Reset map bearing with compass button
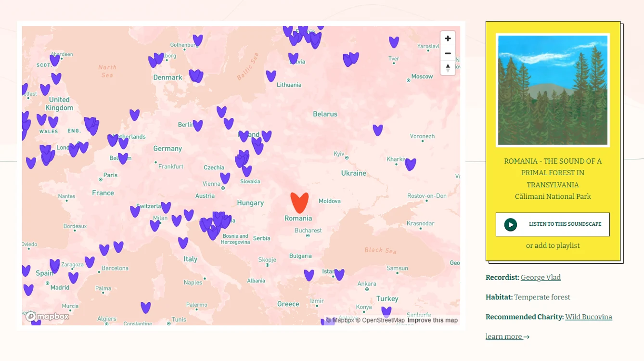The width and height of the screenshot is (644, 361). [448, 67]
